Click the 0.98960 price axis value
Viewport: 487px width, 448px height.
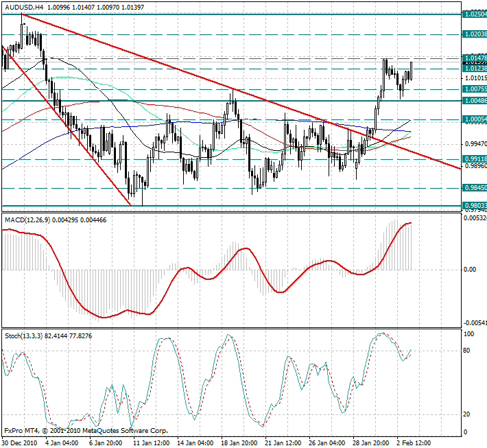pos(476,166)
